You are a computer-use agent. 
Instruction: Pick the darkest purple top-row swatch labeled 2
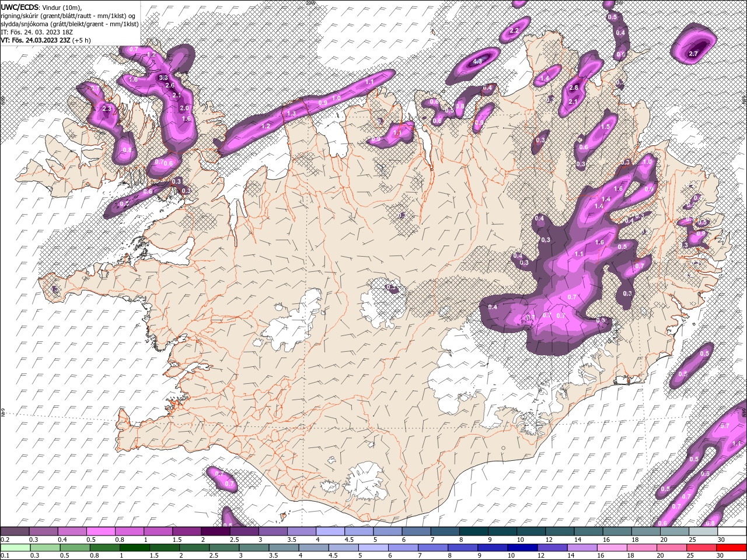click(215, 531)
